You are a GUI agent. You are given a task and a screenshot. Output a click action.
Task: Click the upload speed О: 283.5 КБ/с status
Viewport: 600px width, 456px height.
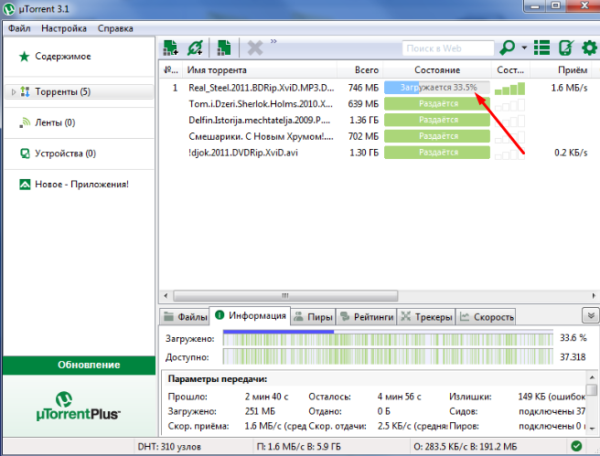(465, 446)
